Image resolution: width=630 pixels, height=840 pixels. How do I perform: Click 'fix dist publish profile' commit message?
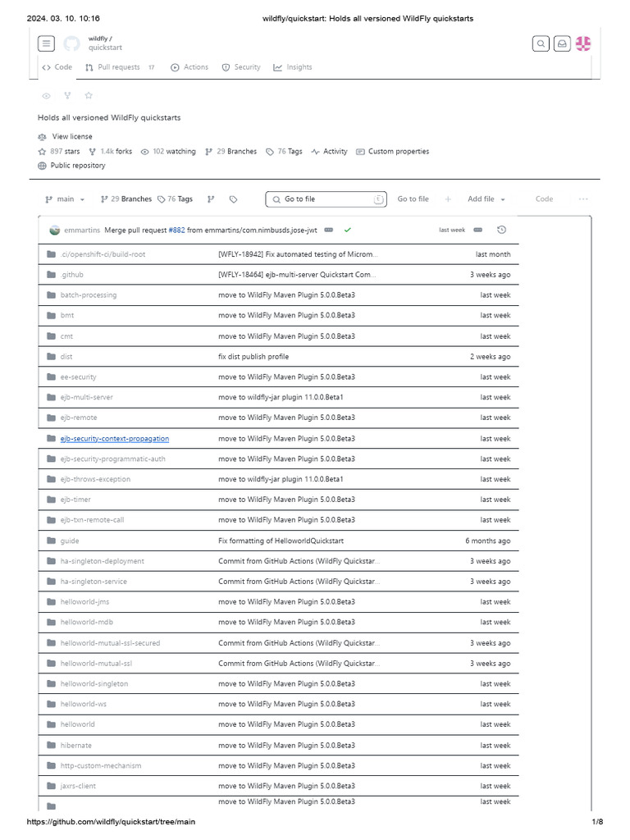253,357
